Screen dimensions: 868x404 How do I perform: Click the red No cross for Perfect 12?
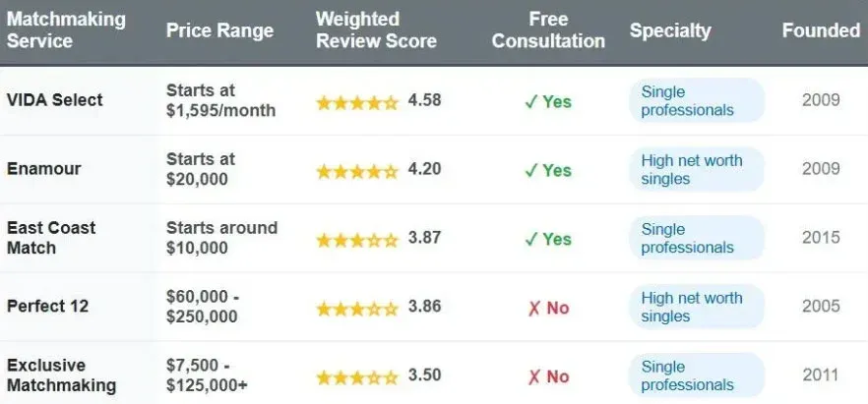(530, 308)
